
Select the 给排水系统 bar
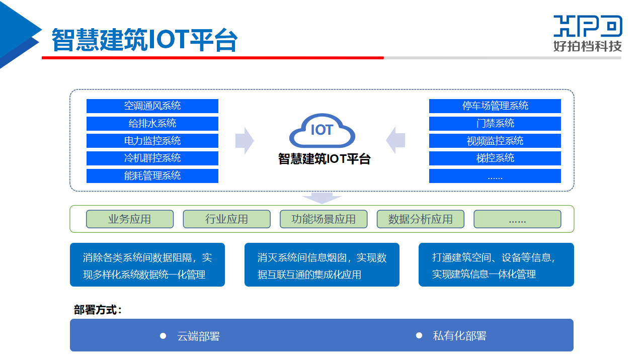(x=152, y=124)
